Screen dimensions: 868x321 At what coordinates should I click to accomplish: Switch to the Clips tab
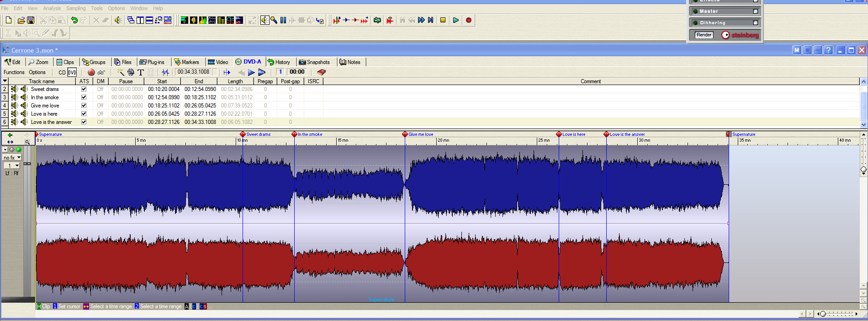pos(65,62)
